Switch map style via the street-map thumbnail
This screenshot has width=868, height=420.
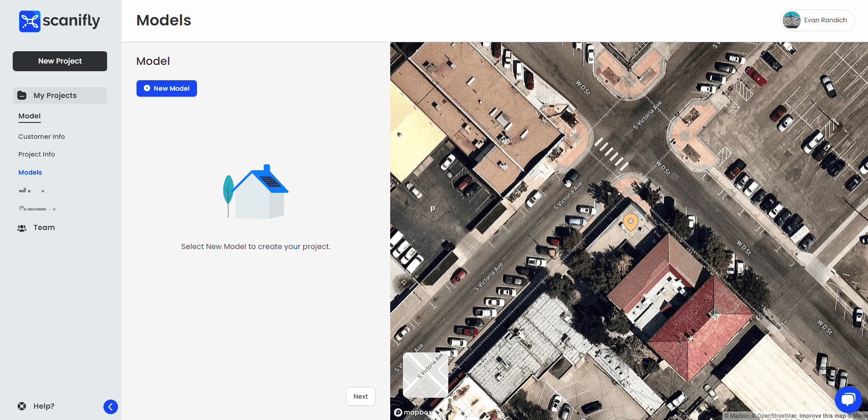coord(426,375)
